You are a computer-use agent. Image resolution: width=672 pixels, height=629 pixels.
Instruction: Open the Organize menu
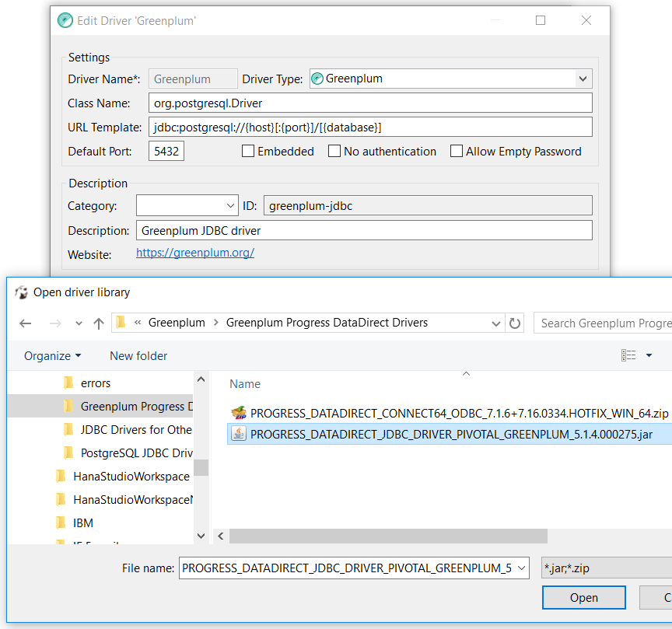52,355
